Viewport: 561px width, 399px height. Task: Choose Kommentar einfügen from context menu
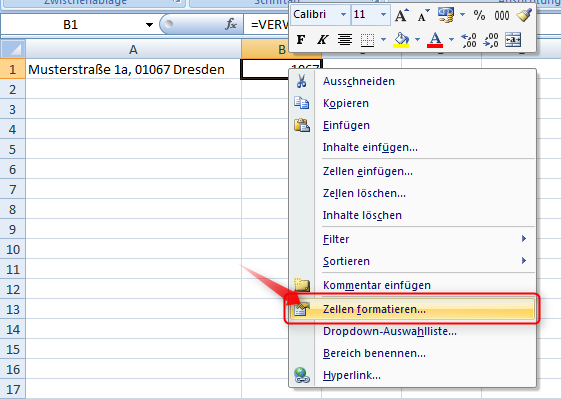(413, 285)
